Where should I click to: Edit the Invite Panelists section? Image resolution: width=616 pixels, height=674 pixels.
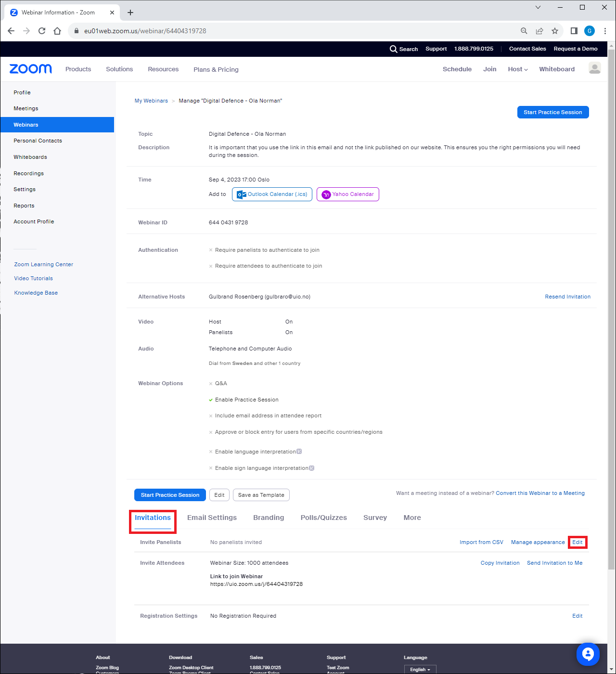(577, 542)
